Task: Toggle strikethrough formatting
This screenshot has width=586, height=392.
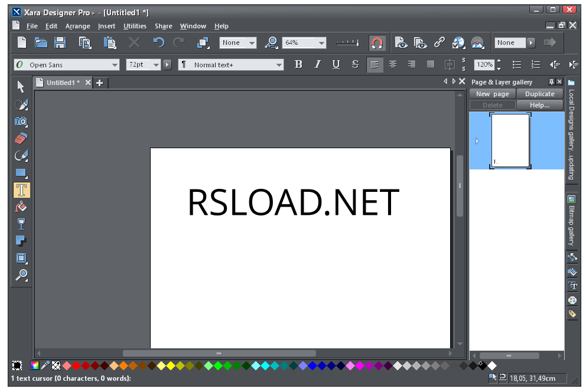Action: point(355,64)
